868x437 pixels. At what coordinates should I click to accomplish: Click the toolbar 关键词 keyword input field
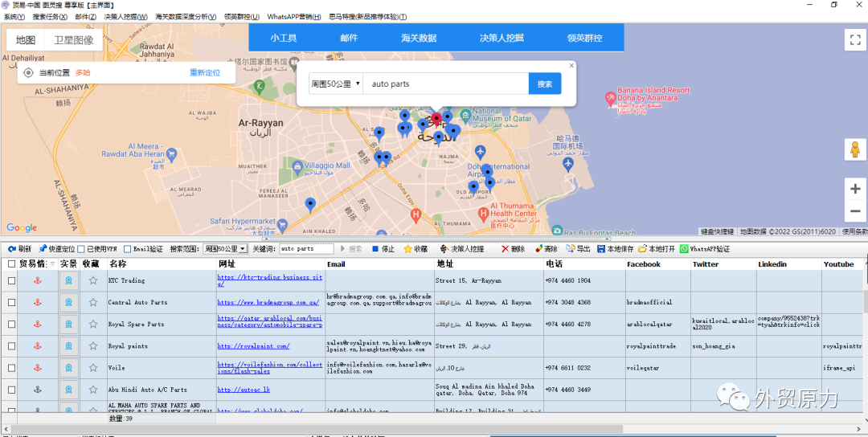coord(306,249)
